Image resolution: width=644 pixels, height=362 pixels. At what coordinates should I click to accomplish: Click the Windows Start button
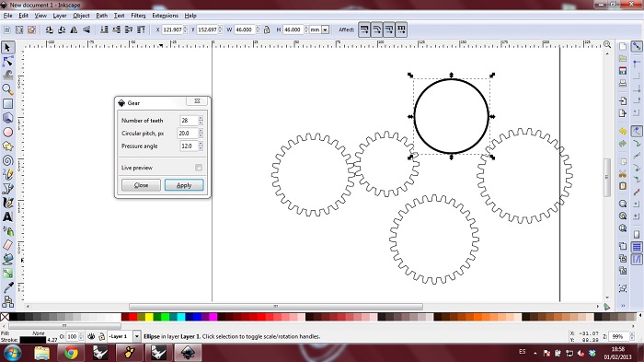(x=13, y=353)
